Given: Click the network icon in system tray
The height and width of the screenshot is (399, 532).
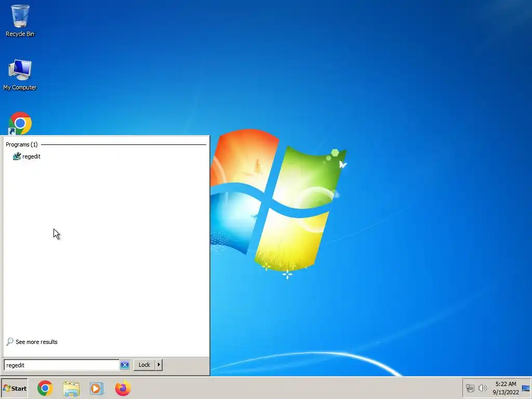Looking at the screenshot, I should tap(470, 388).
